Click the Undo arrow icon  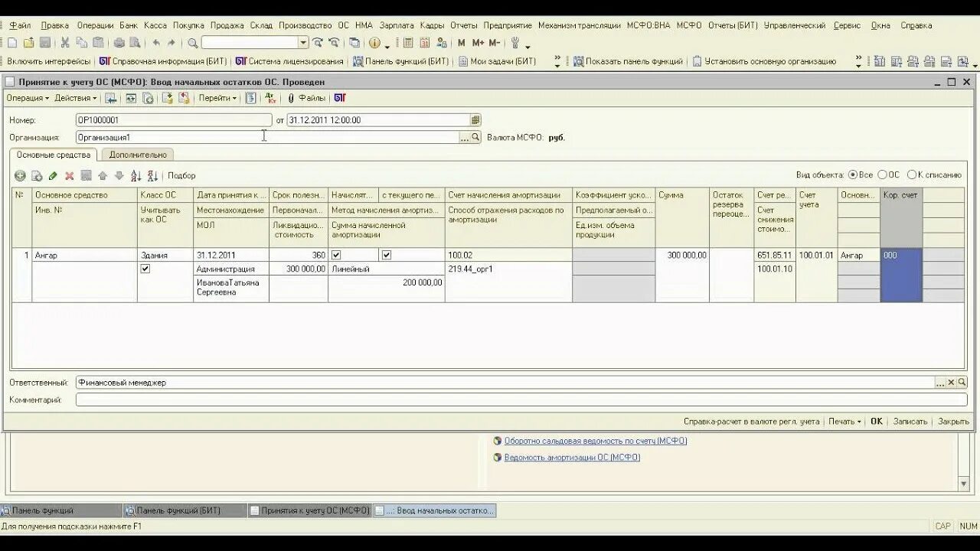tap(157, 43)
